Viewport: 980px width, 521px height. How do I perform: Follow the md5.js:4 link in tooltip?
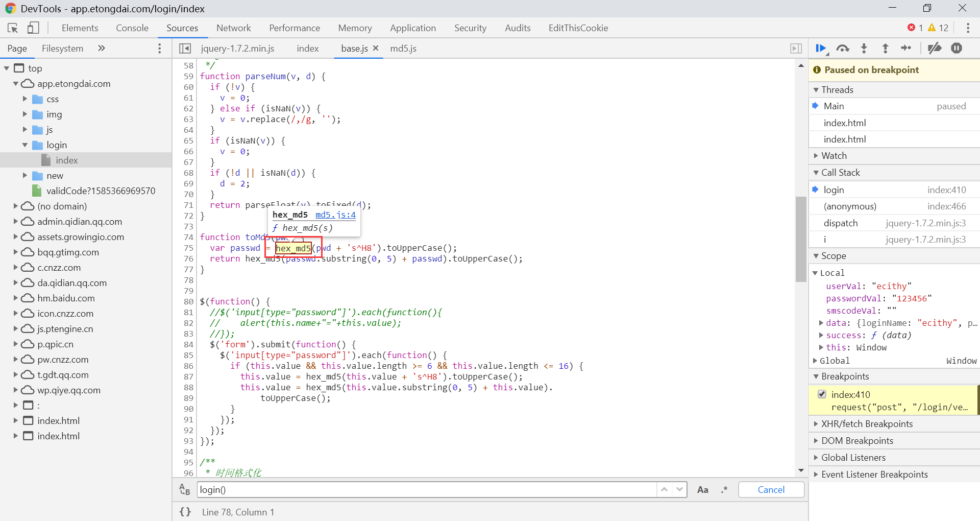coord(335,215)
